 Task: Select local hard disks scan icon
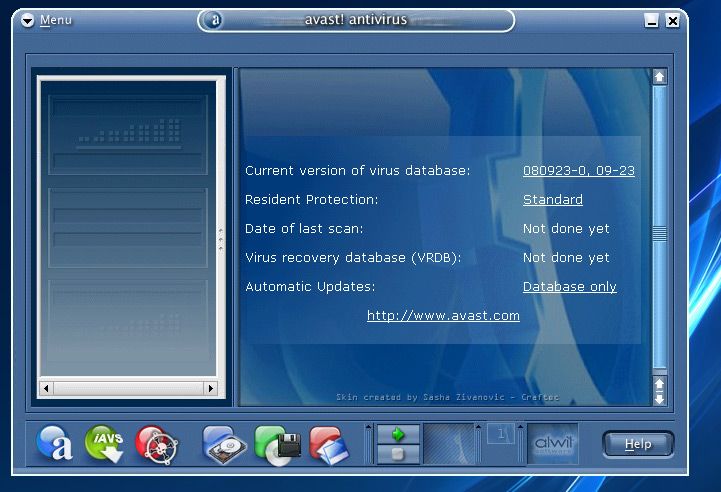[224, 445]
